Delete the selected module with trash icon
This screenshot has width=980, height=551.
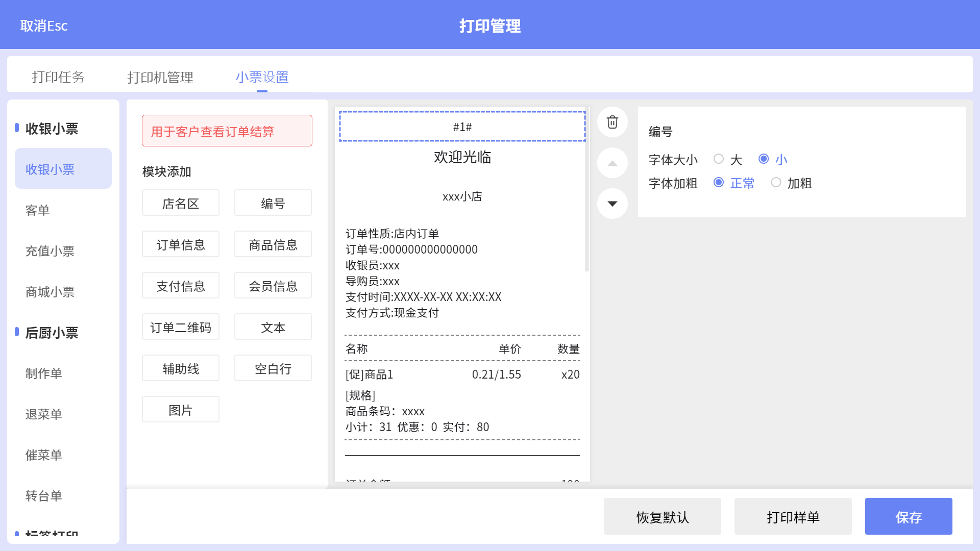click(612, 122)
